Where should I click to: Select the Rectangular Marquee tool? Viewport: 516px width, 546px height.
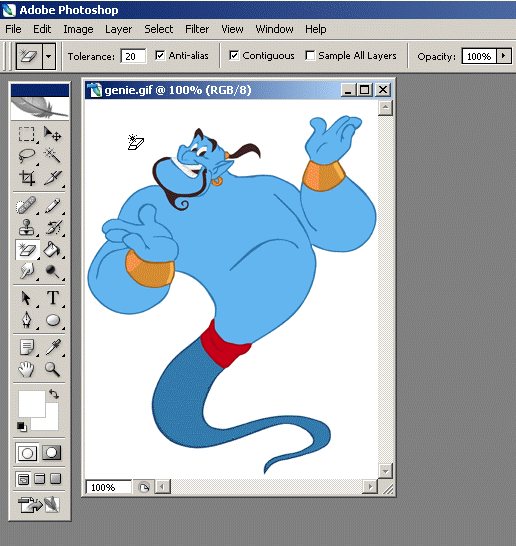pos(27,134)
